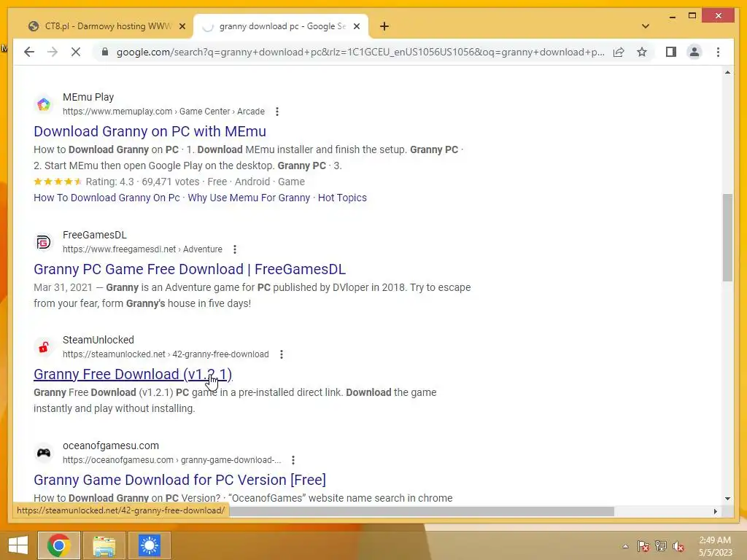The width and height of the screenshot is (747, 560).
Task: Open Download Granny on PC with MEmu
Action: coord(150,131)
